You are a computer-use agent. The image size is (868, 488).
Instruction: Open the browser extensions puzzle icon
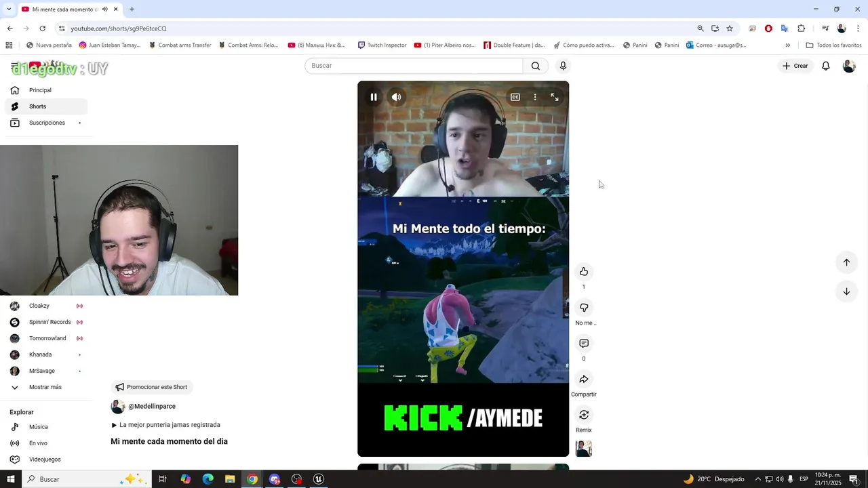(802, 28)
